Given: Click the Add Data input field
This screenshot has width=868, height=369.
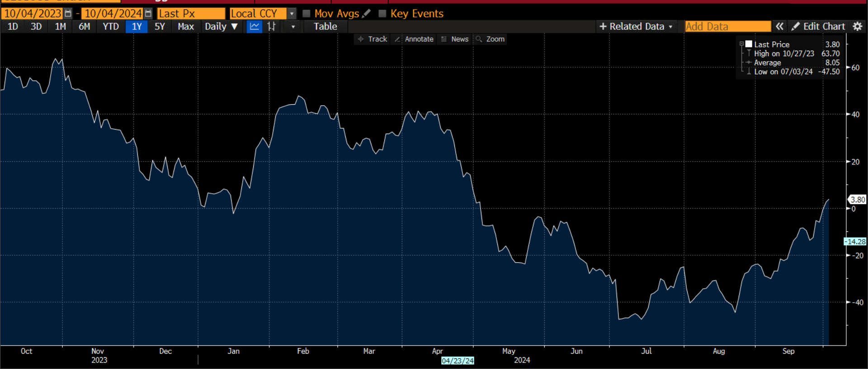Looking at the screenshot, I should (728, 27).
